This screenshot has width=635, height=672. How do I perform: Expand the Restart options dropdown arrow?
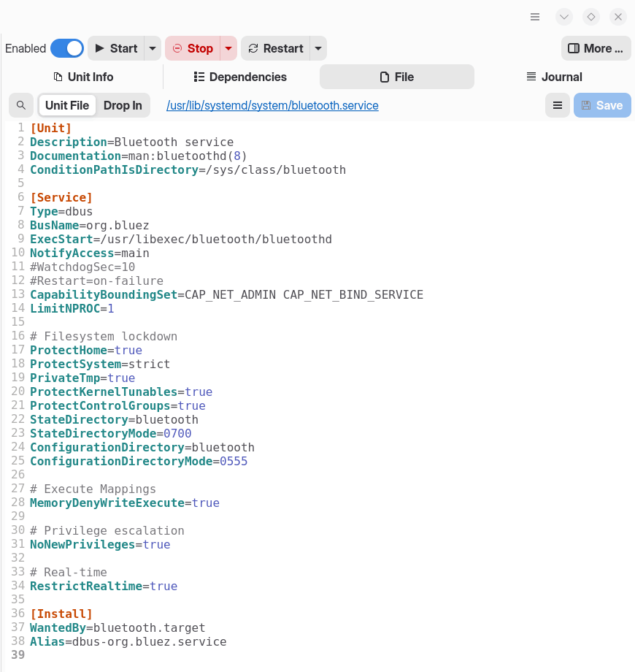[317, 48]
